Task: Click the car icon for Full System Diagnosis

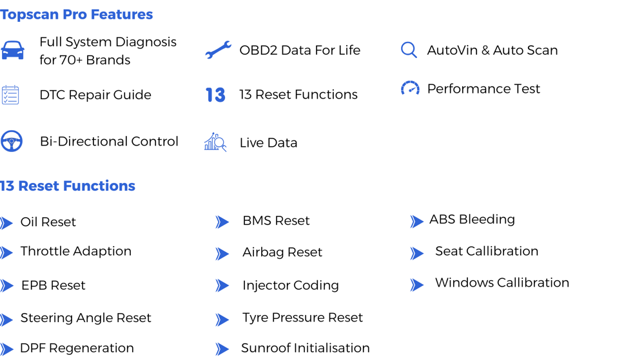Action: tap(12, 50)
